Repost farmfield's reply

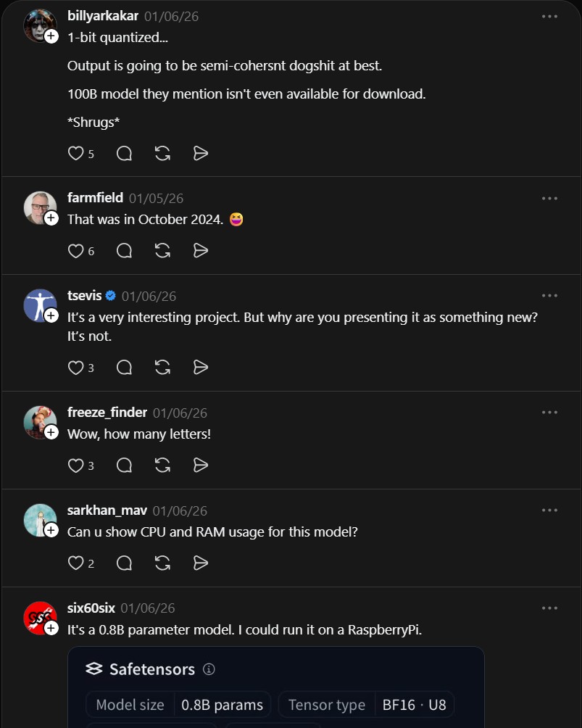click(163, 250)
